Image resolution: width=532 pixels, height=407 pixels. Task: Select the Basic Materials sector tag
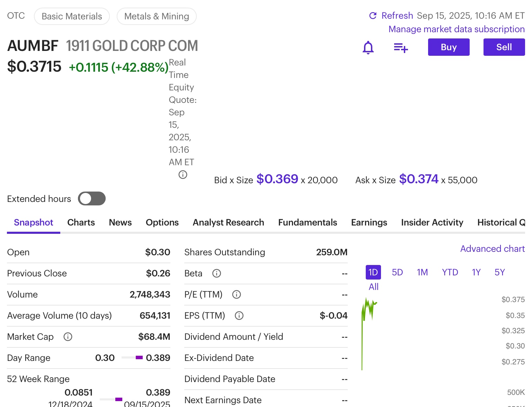[72, 16]
